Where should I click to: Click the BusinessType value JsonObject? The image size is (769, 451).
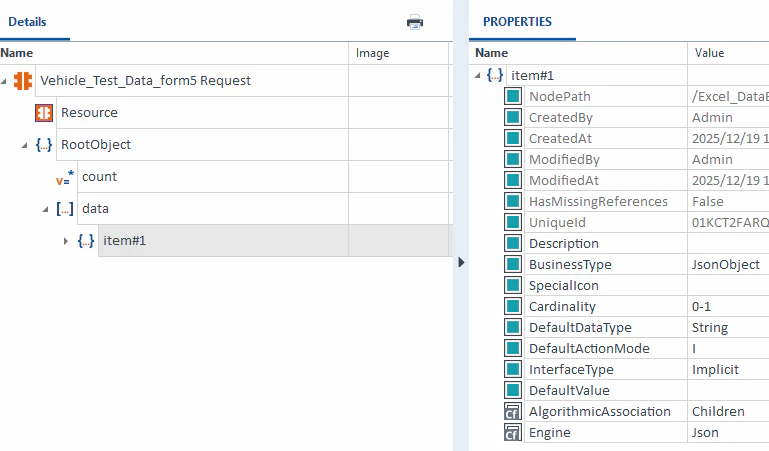(726, 265)
